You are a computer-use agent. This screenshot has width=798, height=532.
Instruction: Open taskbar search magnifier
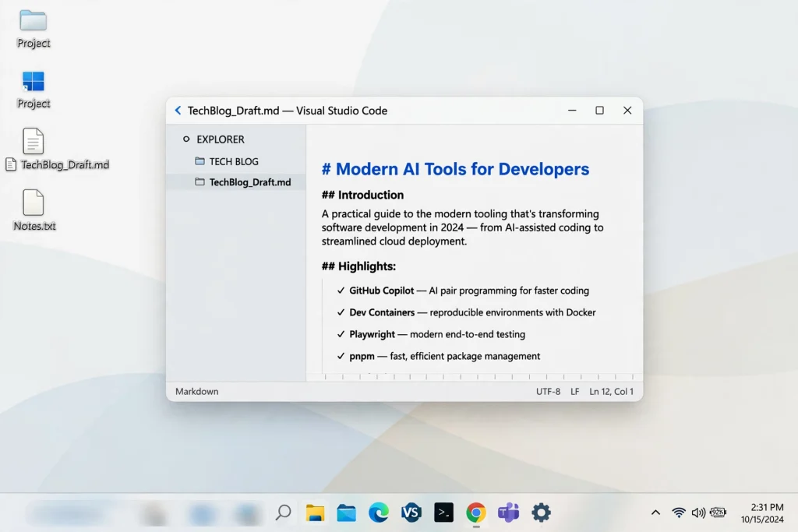pyautogui.click(x=283, y=513)
